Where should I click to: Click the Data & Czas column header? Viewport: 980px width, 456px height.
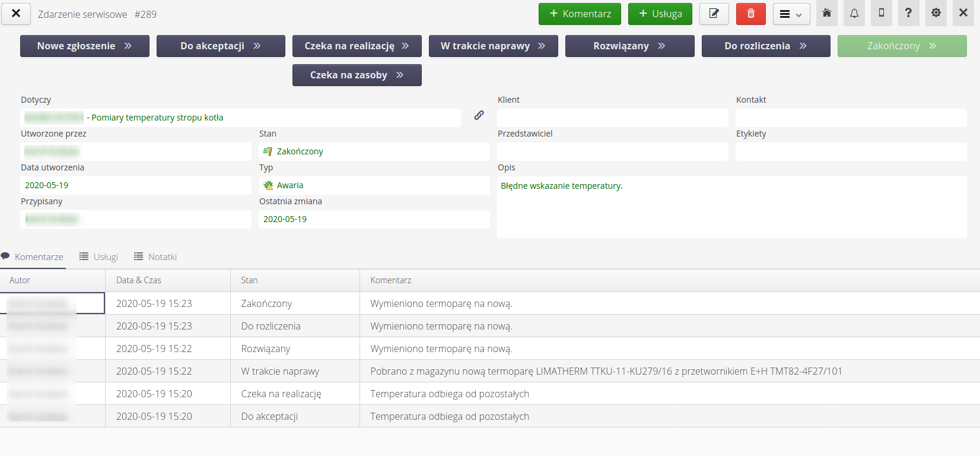(x=138, y=280)
